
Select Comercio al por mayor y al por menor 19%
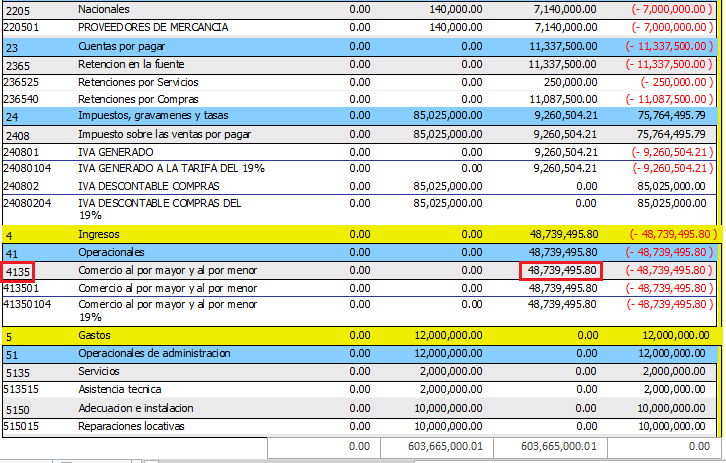[167, 311]
